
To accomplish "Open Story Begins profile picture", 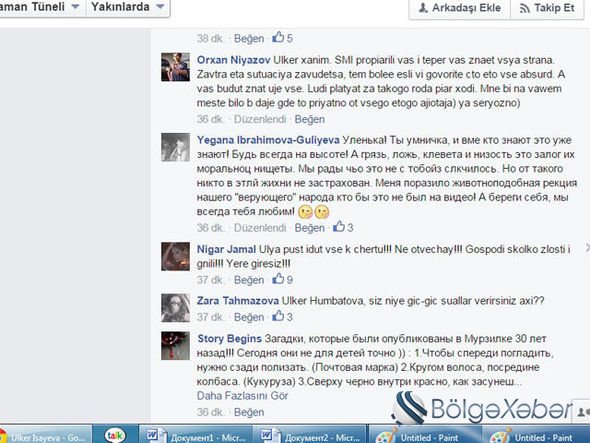I will click(176, 346).
